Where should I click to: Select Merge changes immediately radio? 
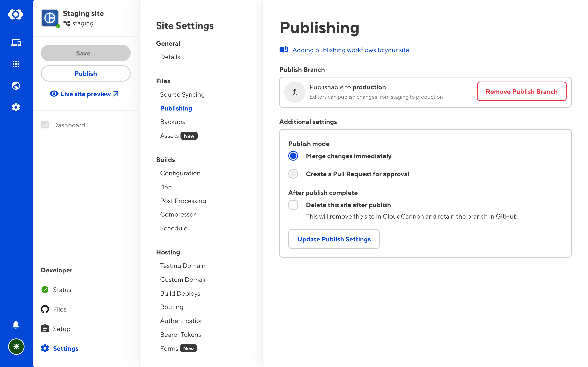point(293,156)
